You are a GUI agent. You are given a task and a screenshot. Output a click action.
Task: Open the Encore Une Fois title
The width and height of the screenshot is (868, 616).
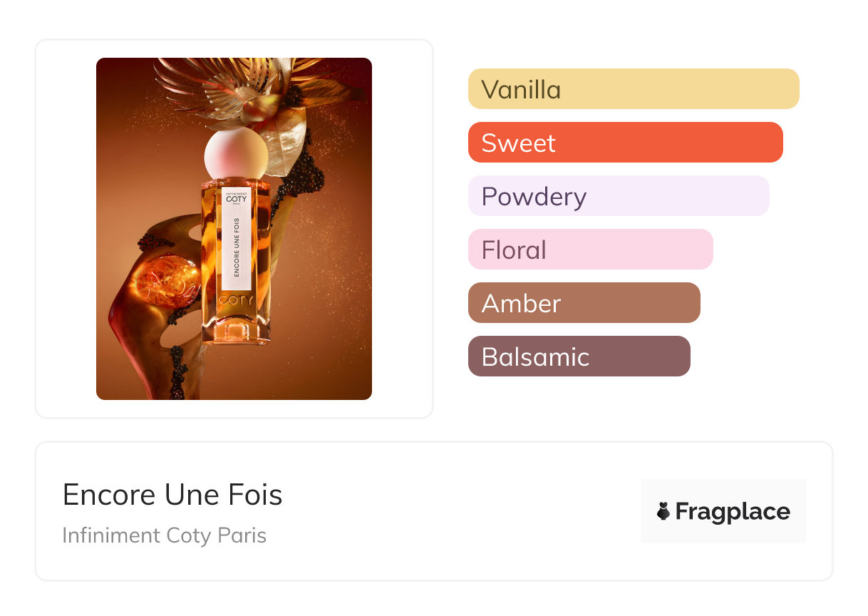tap(172, 495)
